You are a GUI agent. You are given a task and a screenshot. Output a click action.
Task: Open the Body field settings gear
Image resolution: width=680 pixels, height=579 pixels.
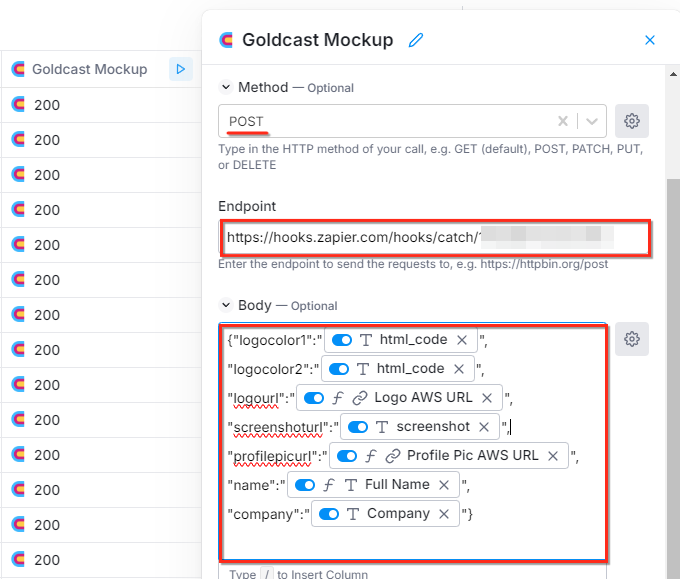coord(631,339)
